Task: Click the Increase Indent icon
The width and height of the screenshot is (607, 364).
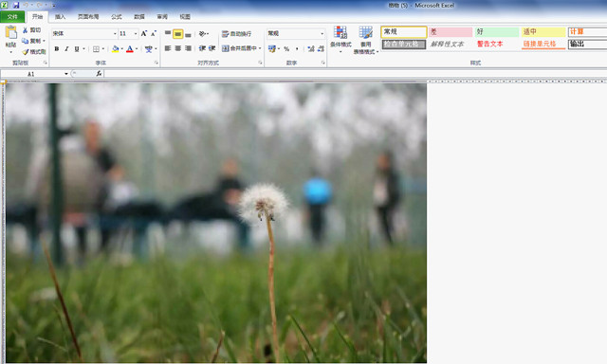Action: (212, 48)
